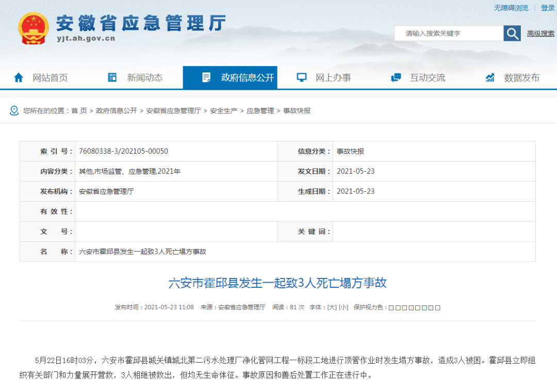557x392 pixels.
Task: Switch to the 新闻动态 menu
Action: pyautogui.click(x=144, y=77)
